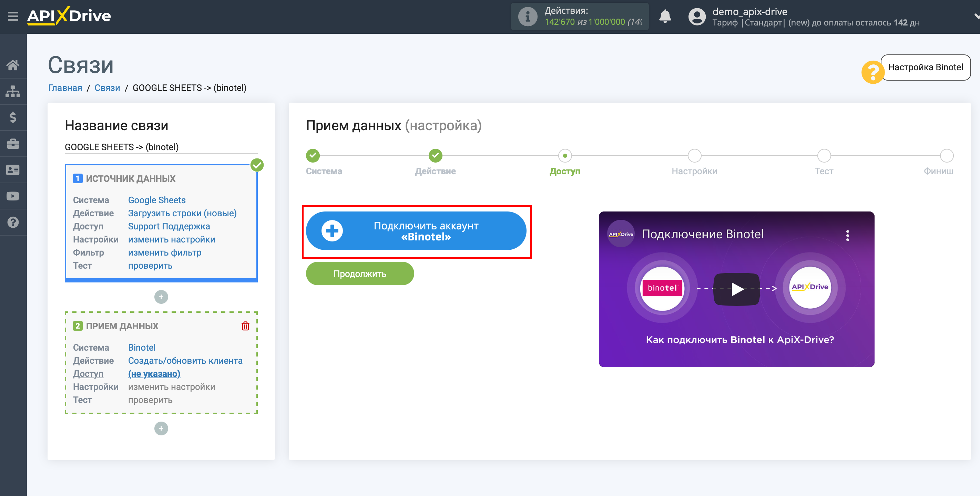Open Binotel system link
This screenshot has width=980, height=496.
pyautogui.click(x=142, y=347)
